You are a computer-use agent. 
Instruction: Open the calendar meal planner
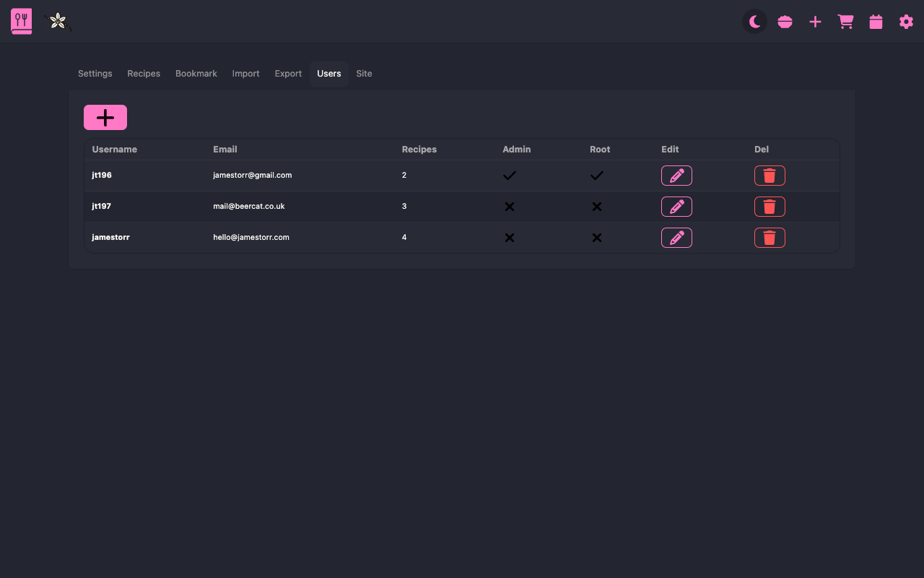[876, 22]
